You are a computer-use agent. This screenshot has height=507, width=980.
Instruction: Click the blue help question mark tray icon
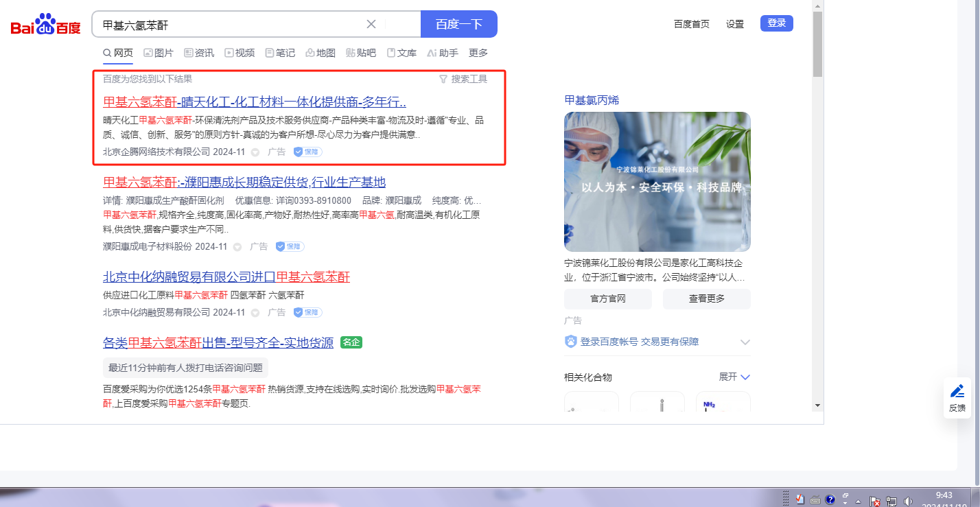(830, 499)
